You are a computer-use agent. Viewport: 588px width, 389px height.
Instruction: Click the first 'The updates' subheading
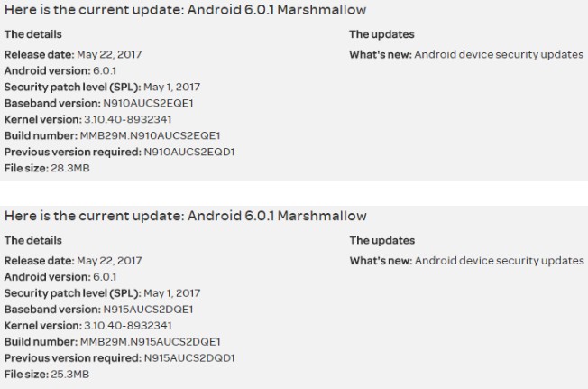[x=381, y=34]
